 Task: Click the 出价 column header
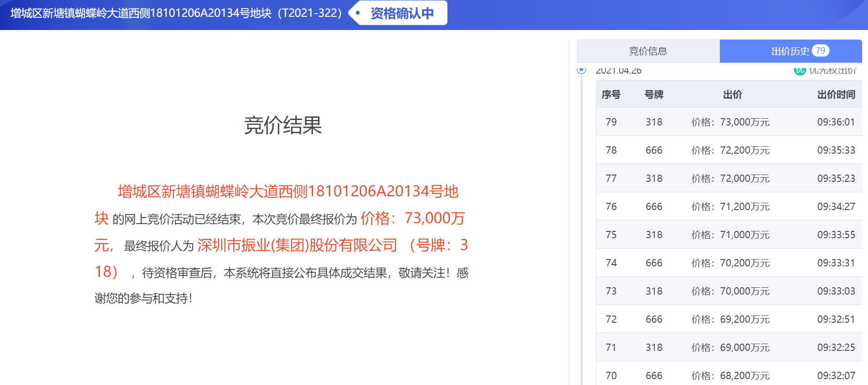(732, 95)
